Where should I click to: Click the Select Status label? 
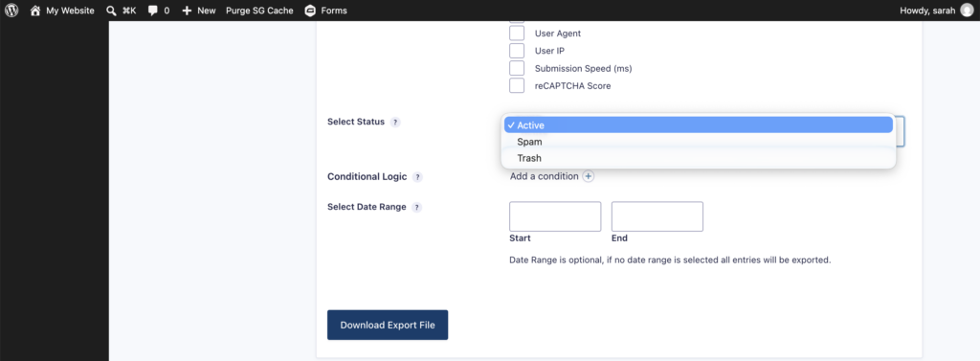click(x=356, y=122)
